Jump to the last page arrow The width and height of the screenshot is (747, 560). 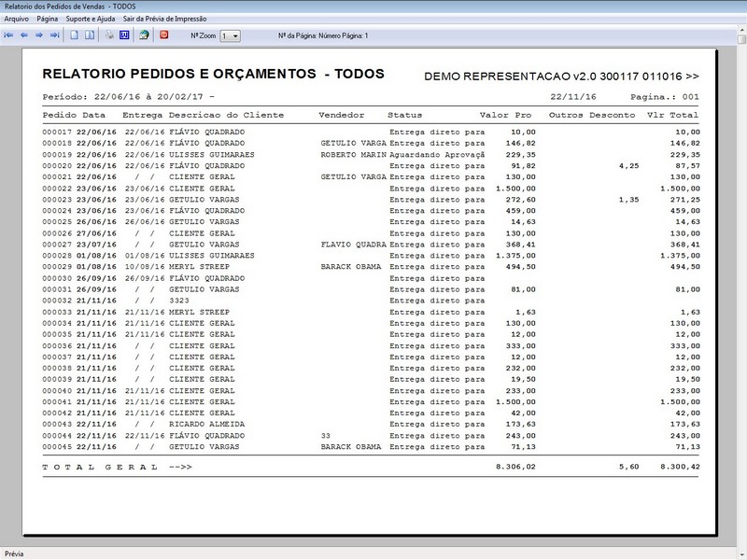54,35
